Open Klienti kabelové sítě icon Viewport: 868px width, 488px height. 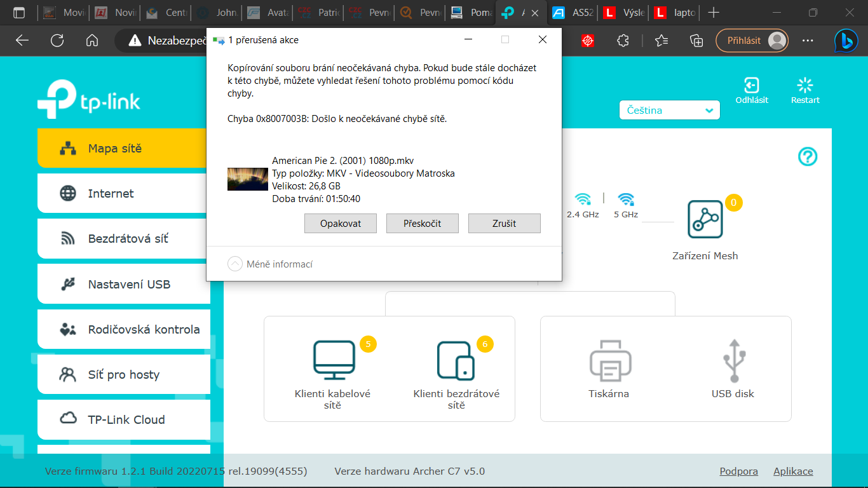(x=334, y=360)
